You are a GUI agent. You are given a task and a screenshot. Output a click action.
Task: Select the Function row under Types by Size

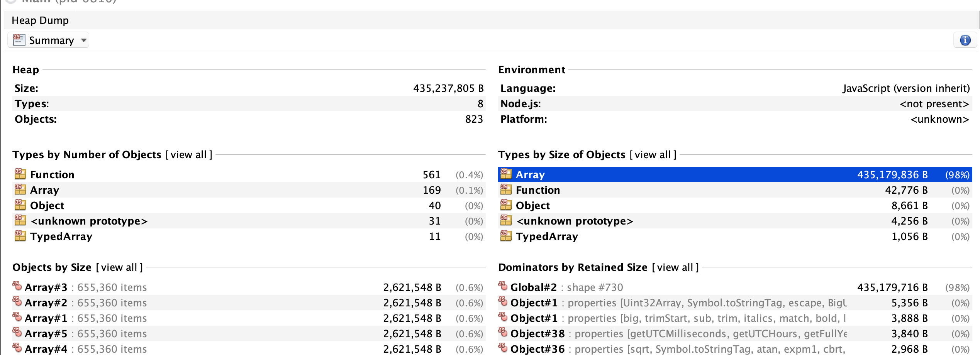656,190
